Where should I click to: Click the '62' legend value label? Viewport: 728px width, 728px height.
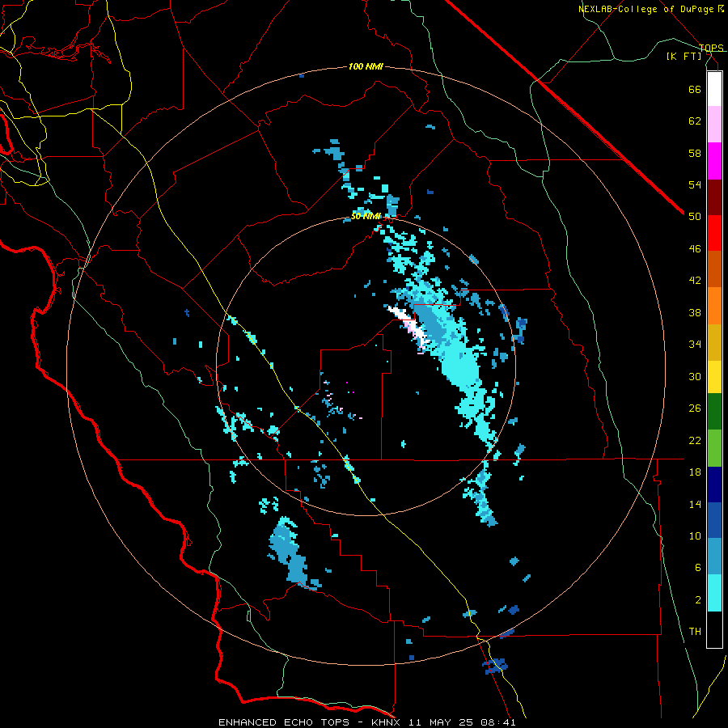click(695, 121)
